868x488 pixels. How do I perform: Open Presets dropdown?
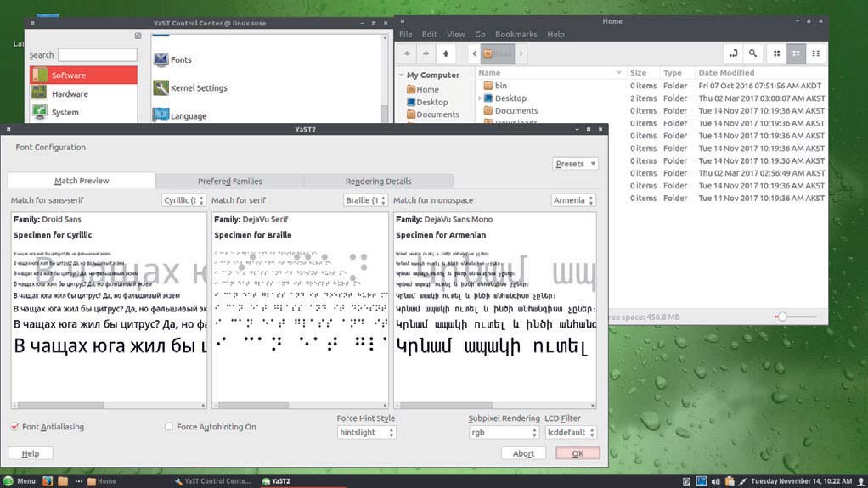click(575, 164)
